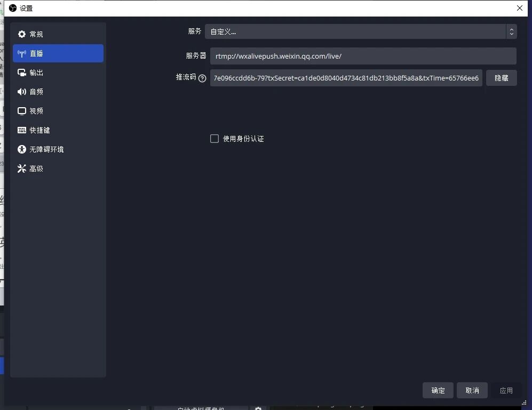Image resolution: width=532 pixels, height=410 pixels.
Task: Click the 无障碍环境 accessibility icon
Action: click(22, 150)
